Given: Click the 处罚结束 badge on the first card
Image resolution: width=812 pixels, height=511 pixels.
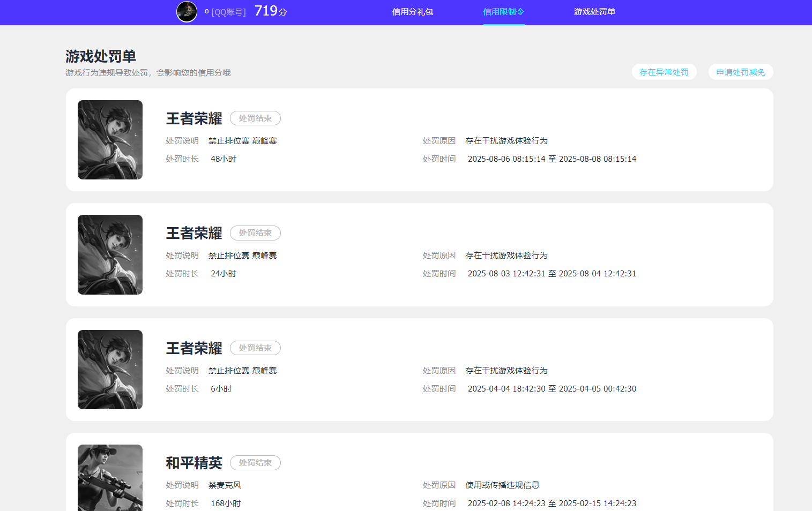Looking at the screenshot, I should pos(255,118).
